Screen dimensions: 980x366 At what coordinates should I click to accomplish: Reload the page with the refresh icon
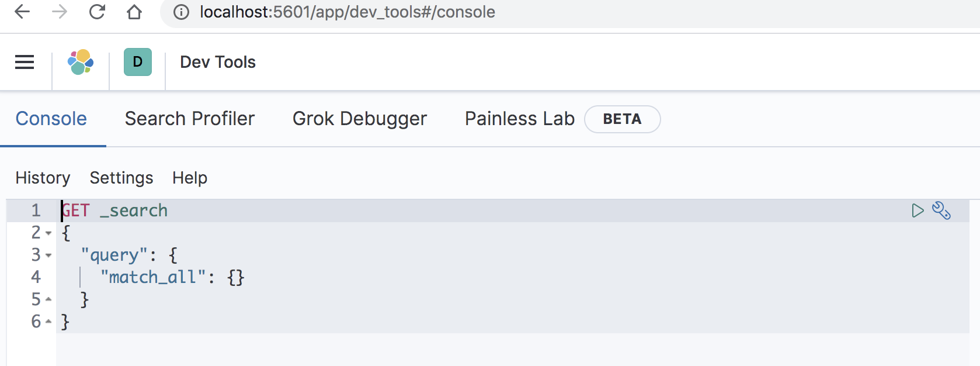click(98, 12)
